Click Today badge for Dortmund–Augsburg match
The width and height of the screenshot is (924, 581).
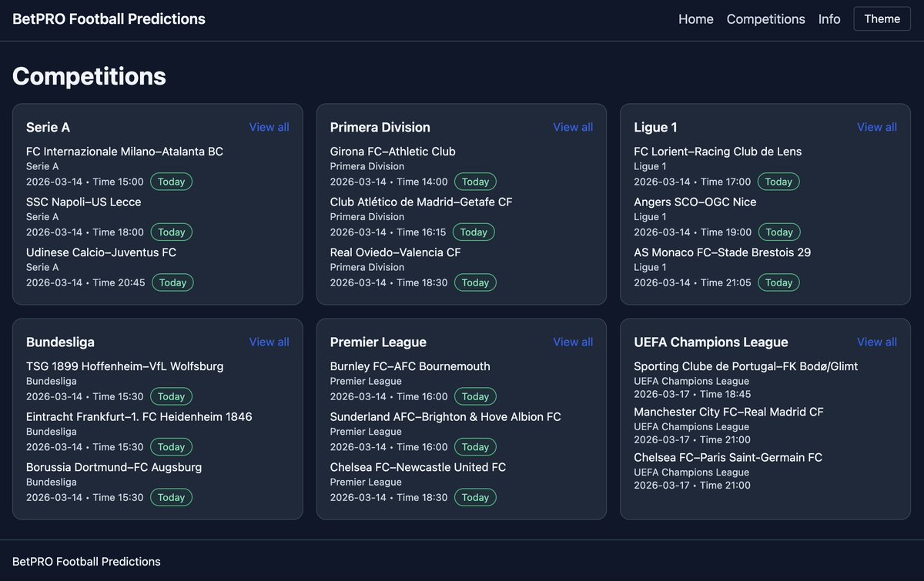(171, 497)
